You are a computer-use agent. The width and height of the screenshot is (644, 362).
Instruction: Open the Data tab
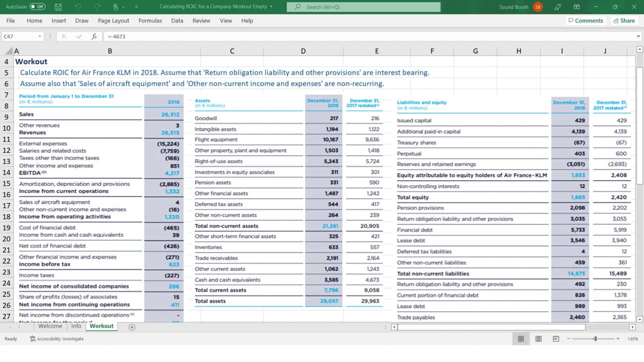[177, 20]
